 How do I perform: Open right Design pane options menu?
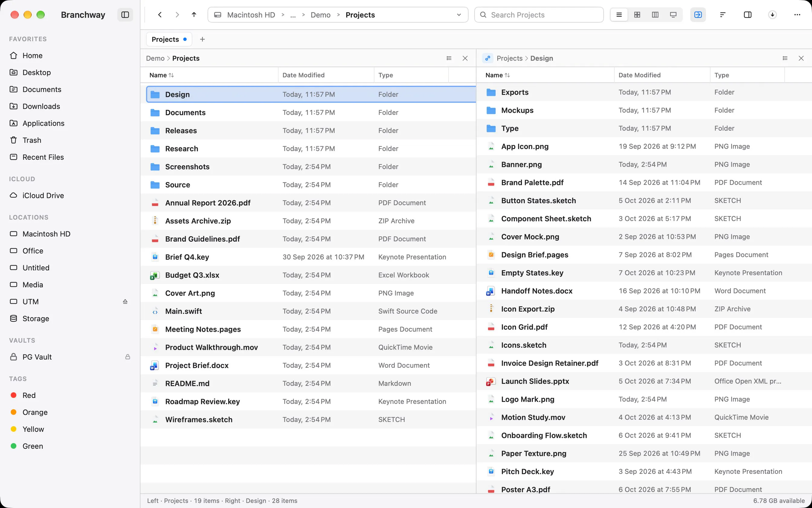click(x=785, y=58)
